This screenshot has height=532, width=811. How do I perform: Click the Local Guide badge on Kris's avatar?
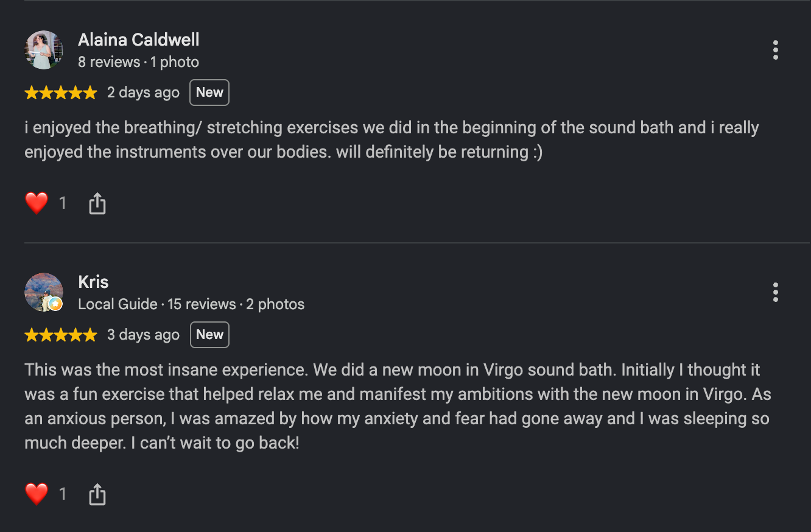pos(55,304)
